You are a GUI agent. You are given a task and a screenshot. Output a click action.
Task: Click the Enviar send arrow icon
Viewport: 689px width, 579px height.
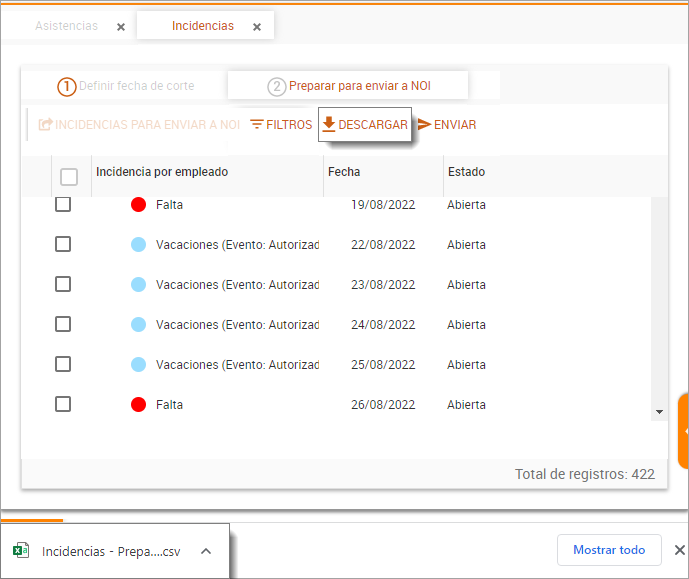pos(424,125)
